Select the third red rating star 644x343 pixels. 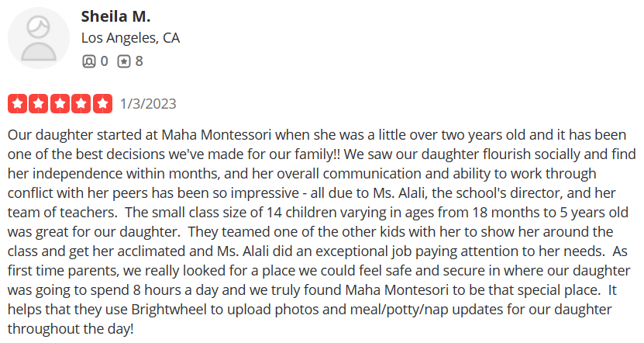(x=60, y=102)
